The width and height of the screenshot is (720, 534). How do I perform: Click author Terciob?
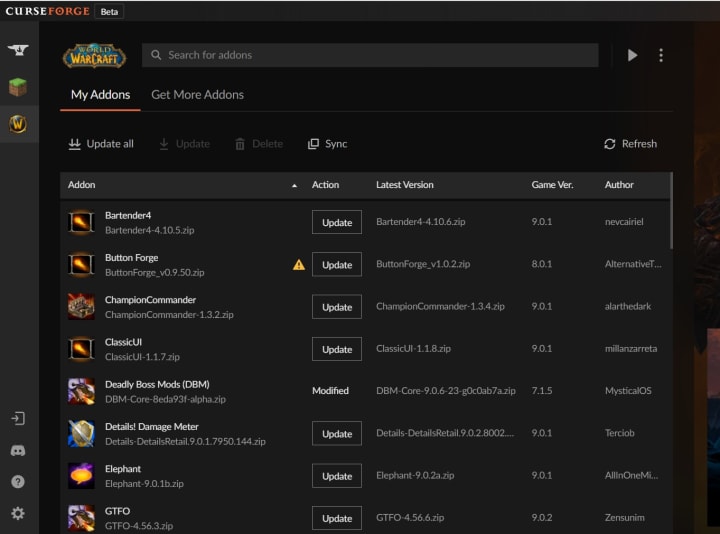click(x=619, y=433)
